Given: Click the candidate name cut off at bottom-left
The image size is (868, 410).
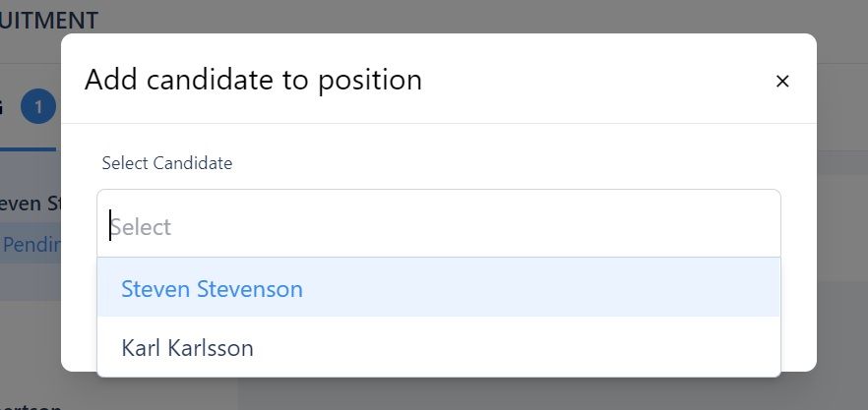Looking at the screenshot, I should (30, 404).
